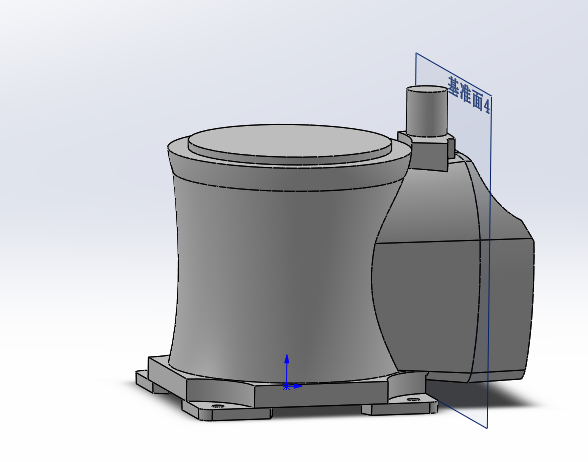Select the small cylindrical shaft on top
The height and width of the screenshot is (462, 588).
pyautogui.click(x=427, y=111)
